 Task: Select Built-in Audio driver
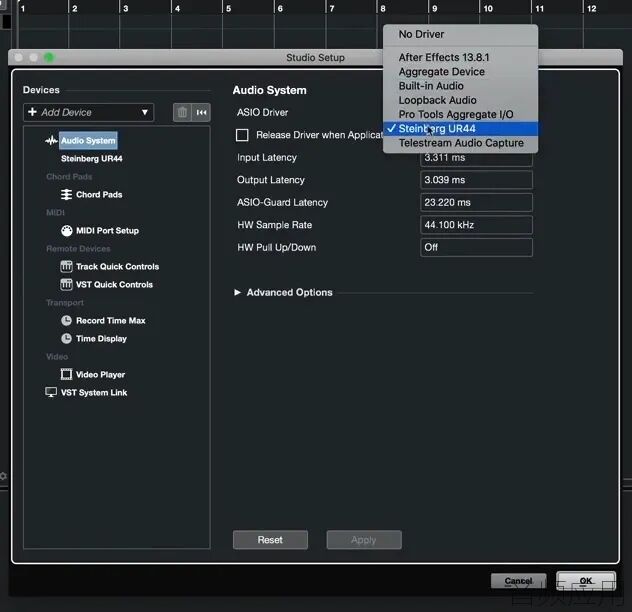[460, 86]
